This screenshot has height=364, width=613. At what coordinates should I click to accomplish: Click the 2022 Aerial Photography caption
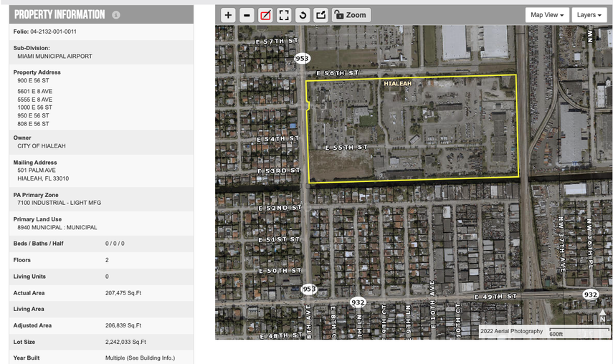point(511,331)
